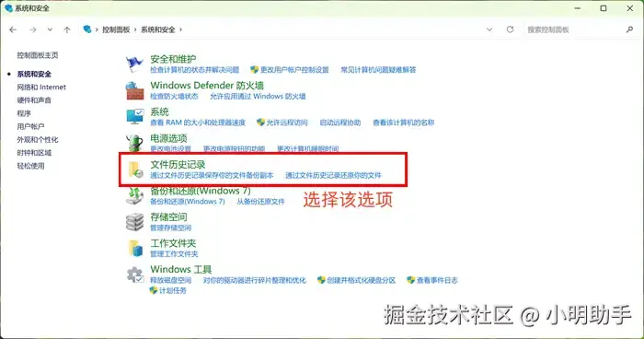Viewport: 644px width, 339px height.
Task: Open the 安全和维护 flag icon
Action: pyautogui.click(x=134, y=64)
